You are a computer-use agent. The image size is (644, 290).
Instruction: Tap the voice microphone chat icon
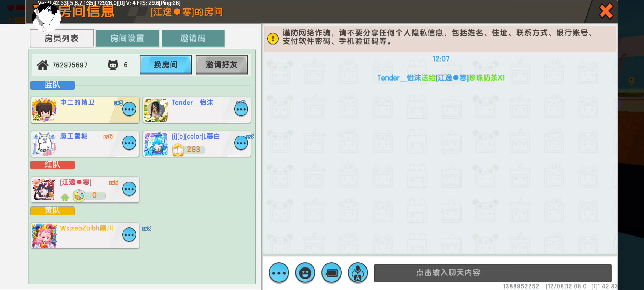pos(358,273)
